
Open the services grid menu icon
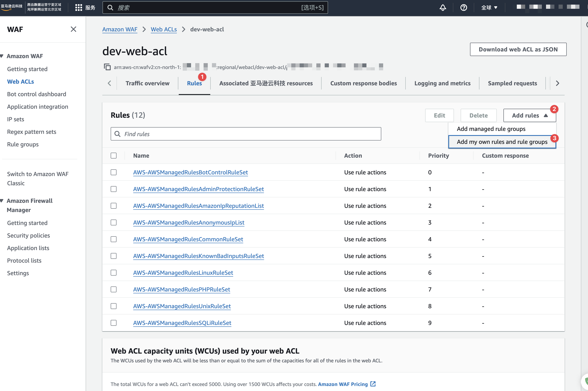(x=79, y=8)
